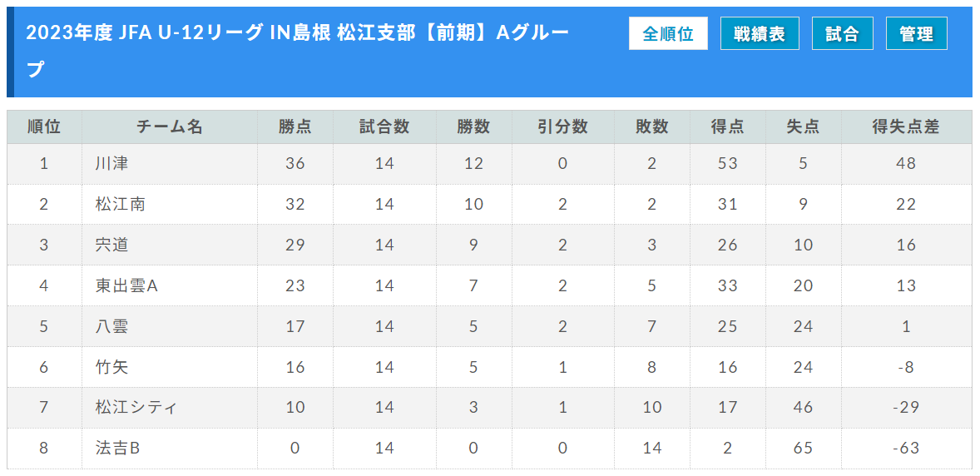Open the 戦績表 tab
The width and height of the screenshot is (980, 476).
[760, 34]
